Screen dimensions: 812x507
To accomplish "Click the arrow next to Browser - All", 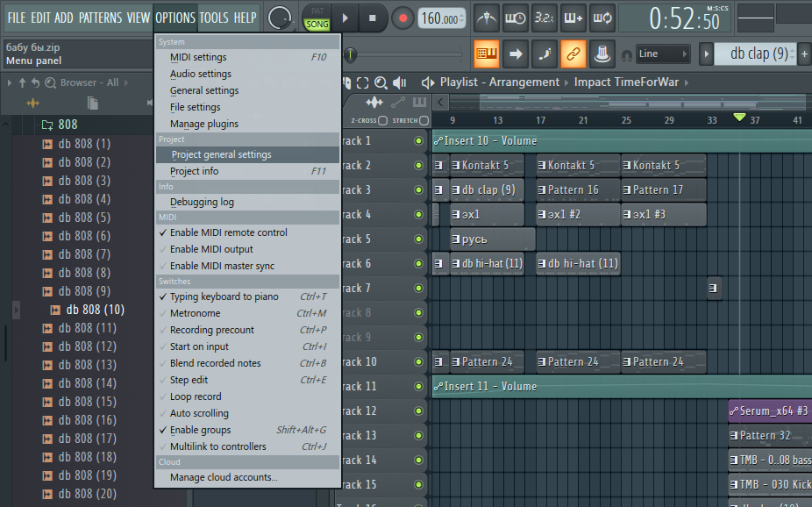I will tap(126, 82).
